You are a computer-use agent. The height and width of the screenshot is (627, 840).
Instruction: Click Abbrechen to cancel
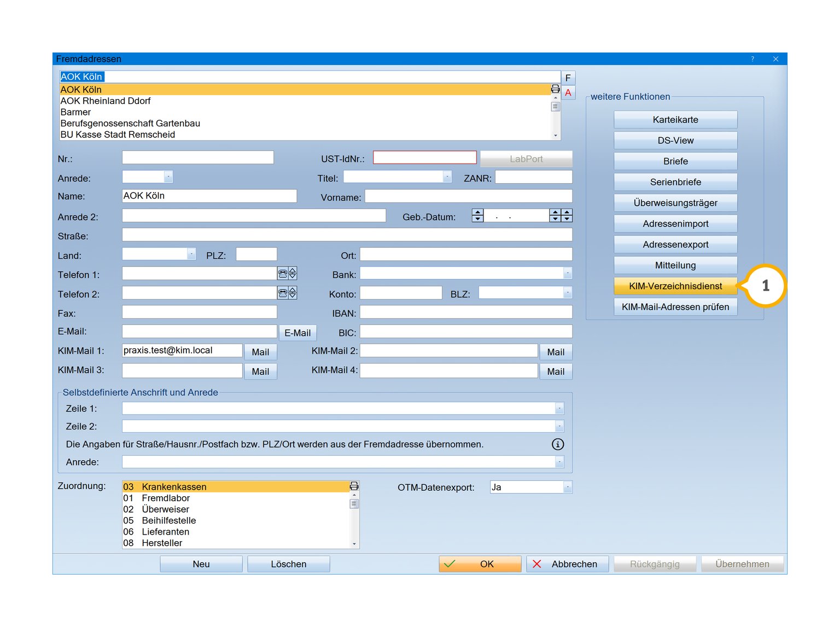(568, 564)
